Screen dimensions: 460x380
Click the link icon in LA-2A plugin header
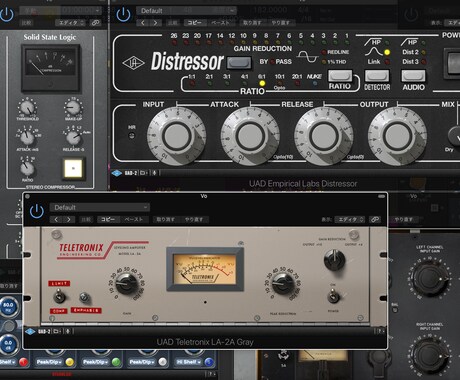375,219
